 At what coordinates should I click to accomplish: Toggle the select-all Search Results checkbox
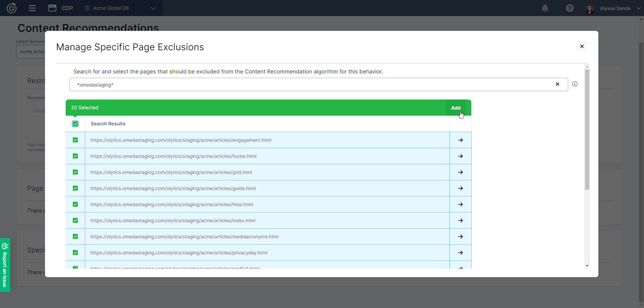[75, 124]
